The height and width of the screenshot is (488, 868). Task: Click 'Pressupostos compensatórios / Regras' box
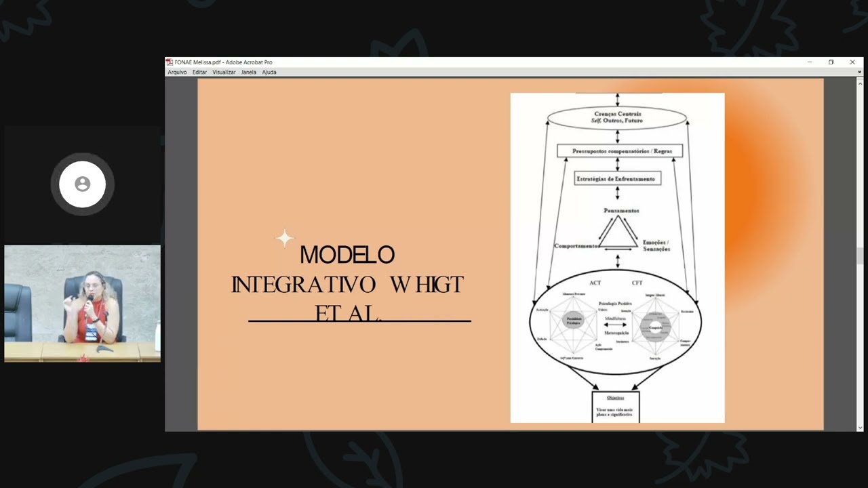[x=620, y=151]
